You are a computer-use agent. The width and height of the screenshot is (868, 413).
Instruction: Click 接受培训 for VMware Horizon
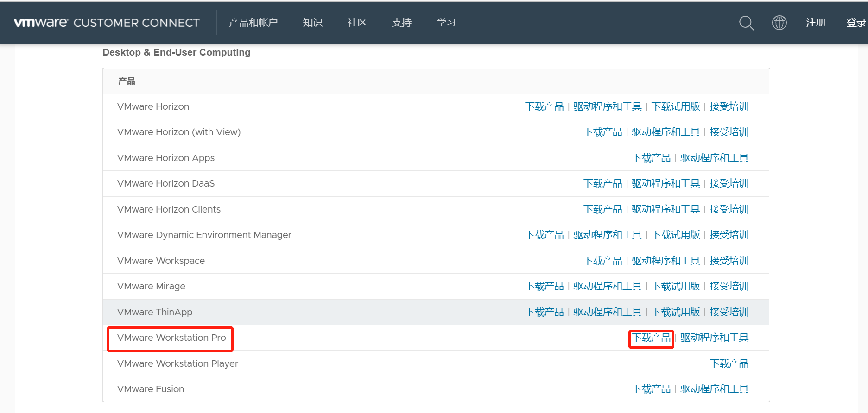(x=729, y=106)
